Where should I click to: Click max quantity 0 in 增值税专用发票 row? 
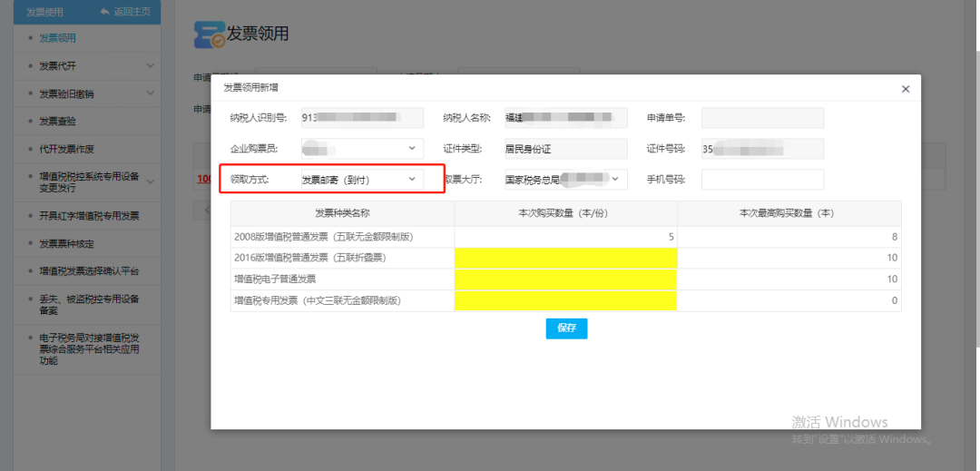point(895,300)
